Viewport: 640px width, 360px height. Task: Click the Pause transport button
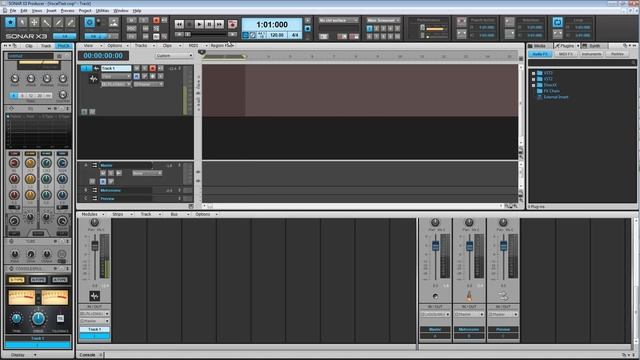pos(209,24)
